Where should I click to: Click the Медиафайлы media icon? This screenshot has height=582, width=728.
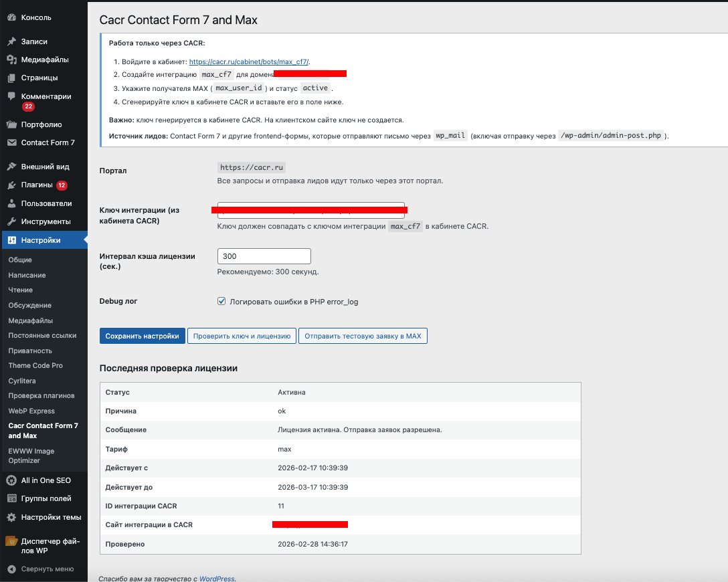point(11,60)
